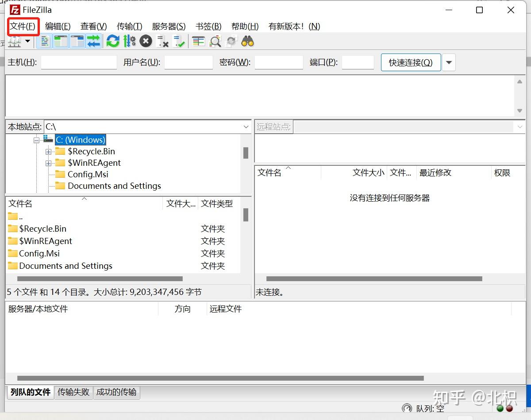Viewport: 531px width, 420px height.
Task: Toggle the transfer queue panel
Action: (x=94, y=41)
